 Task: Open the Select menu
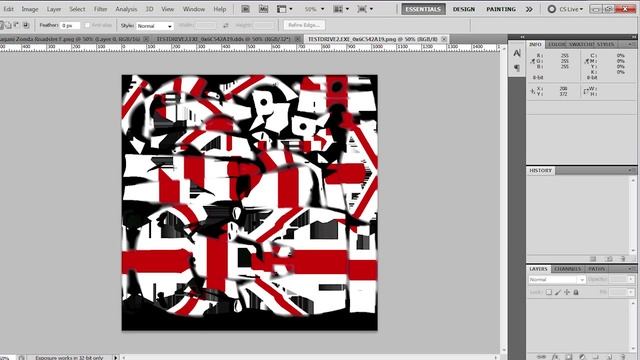click(x=77, y=9)
